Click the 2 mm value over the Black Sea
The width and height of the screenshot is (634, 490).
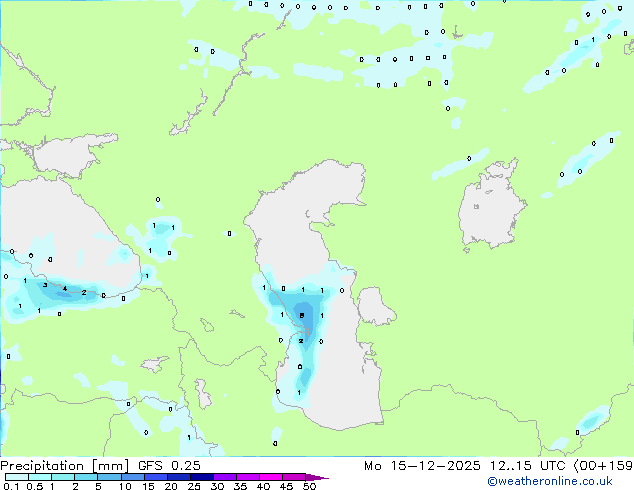click(x=84, y=293)
